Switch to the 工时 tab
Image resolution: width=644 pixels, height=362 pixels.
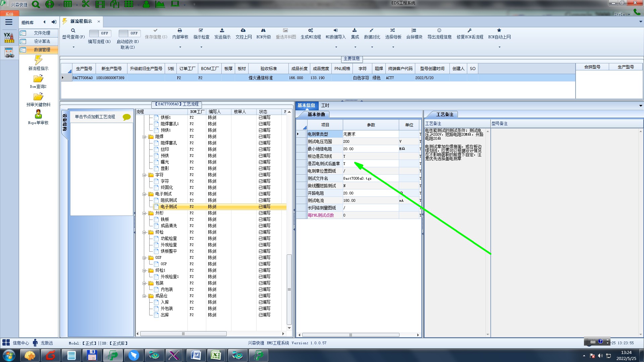click(x=325, y=106)
